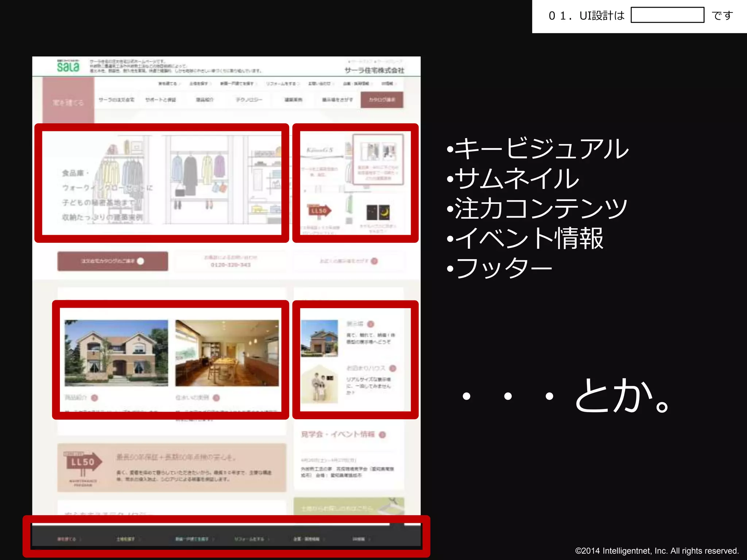This screenshot has height=560, width=747.
Task: Open 商品紹介 in the main navigation
Action: pyautogui.click(x=205, y=100)
